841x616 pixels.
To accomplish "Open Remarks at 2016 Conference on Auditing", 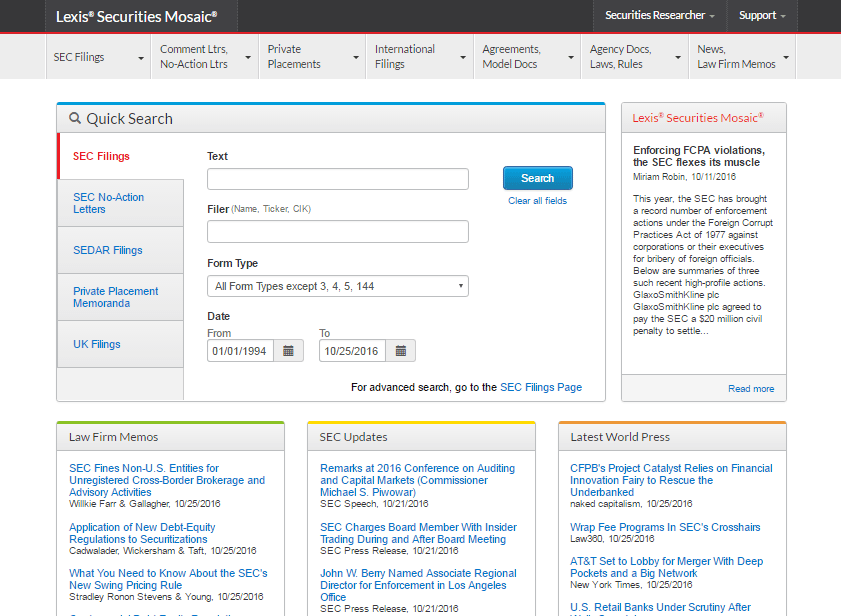I will tap(417, 480).
